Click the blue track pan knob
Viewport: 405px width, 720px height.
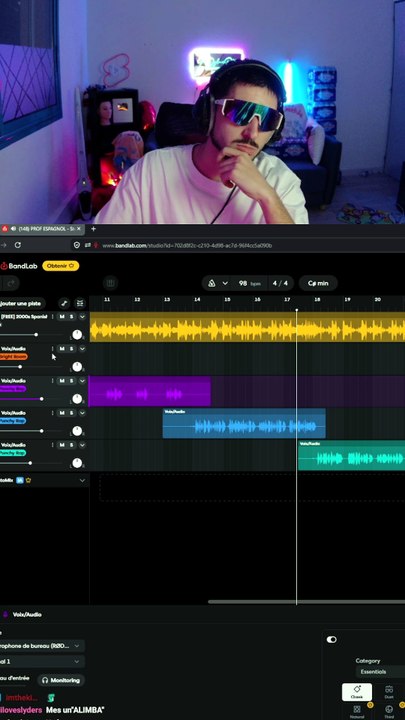tap(77, 431)
